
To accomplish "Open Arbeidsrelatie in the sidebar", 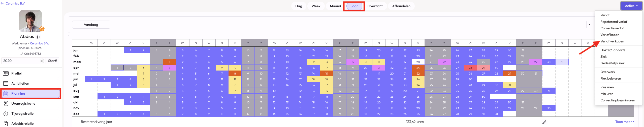I will tap(22, 123).
